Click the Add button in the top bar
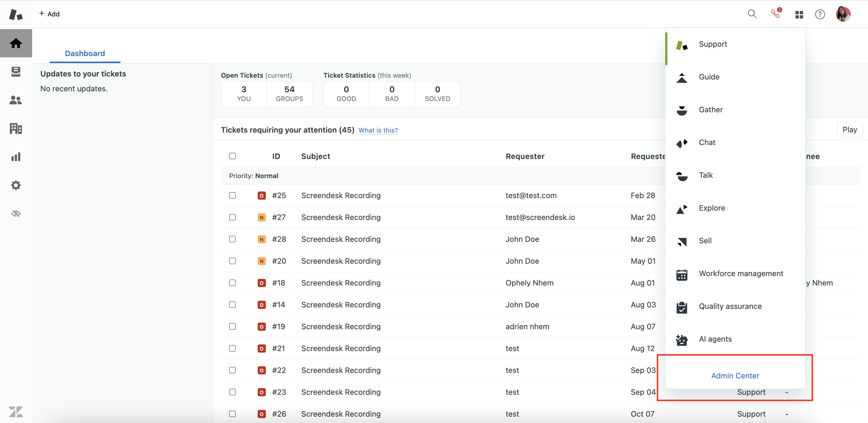Image resolution: width=868 pixels, height=423 pixels. pyautogui.click(x=49, y=14)
